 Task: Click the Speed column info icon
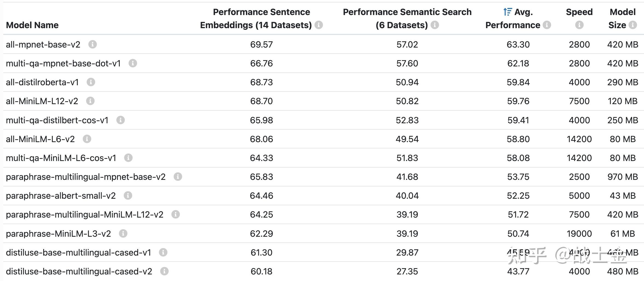tap(579, 25)
